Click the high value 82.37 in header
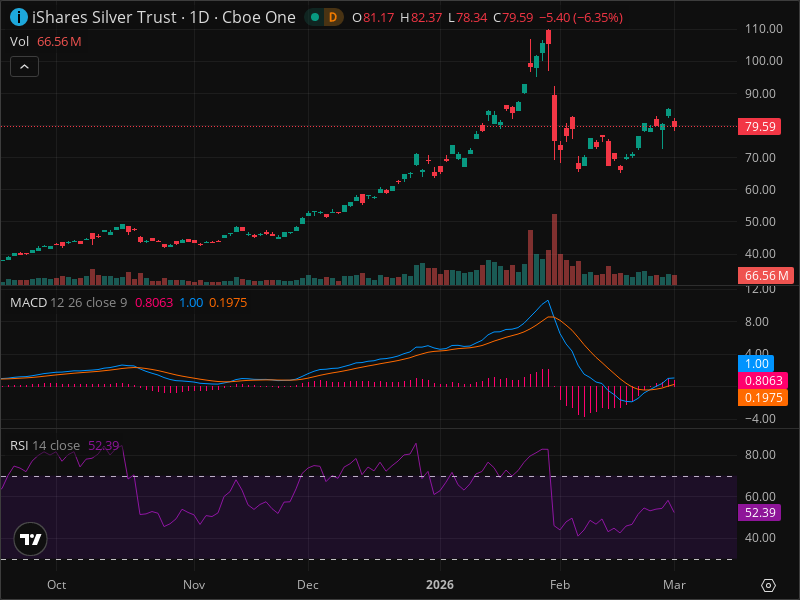The height and width of the screenshot is (600, 800). (426, 18)
